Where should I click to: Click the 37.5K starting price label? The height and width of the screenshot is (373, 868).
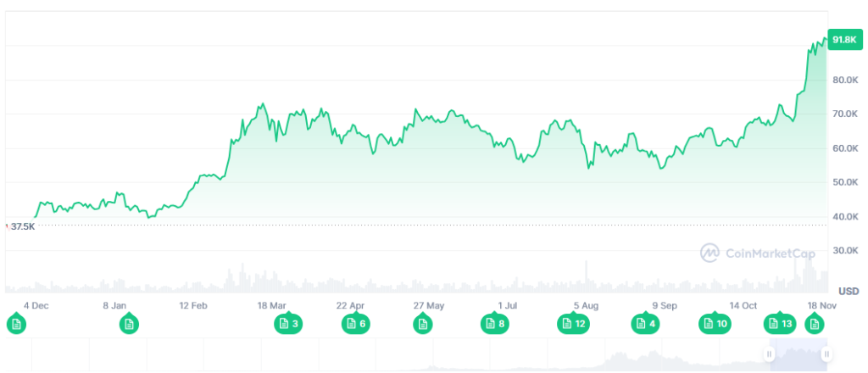click(x=22, y=226)
